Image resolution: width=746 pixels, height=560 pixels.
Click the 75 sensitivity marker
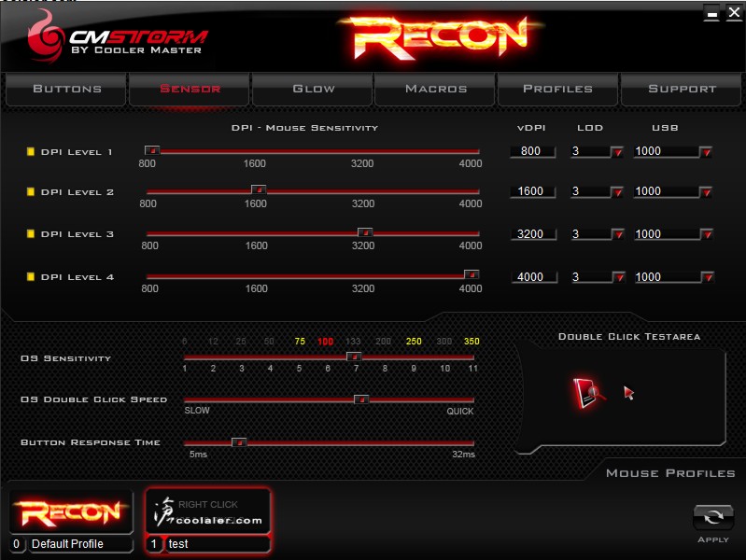[x=300, y=342]
